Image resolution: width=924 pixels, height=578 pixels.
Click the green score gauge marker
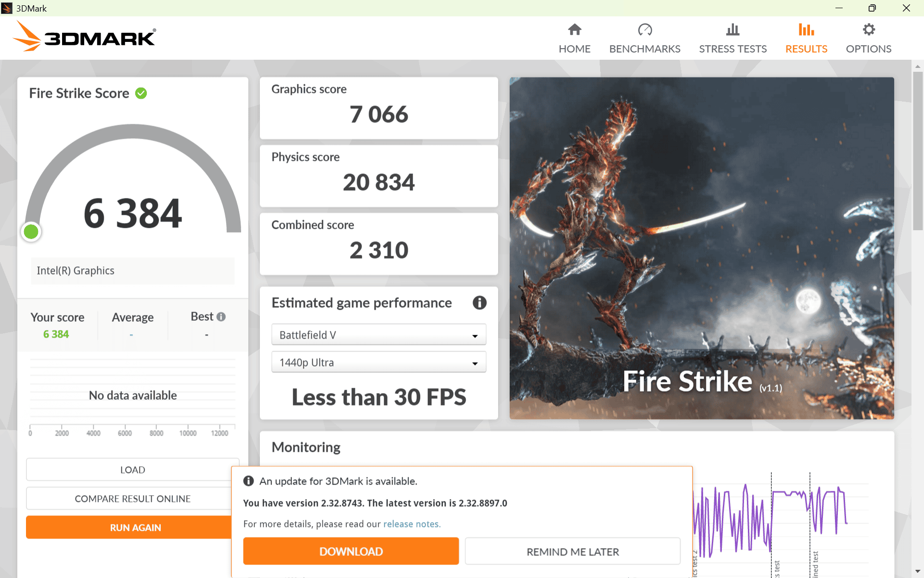31,232
